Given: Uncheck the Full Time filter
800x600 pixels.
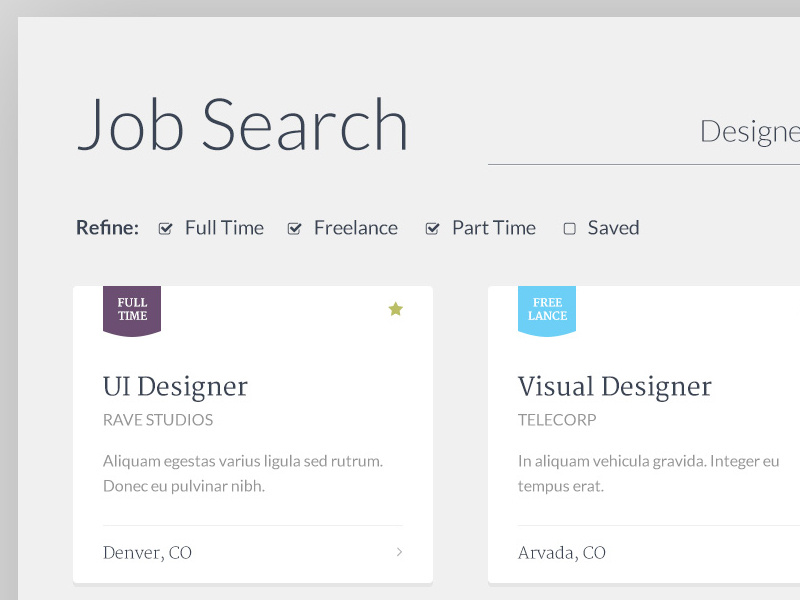Looking at the screenshot, I should pos(165,228).
